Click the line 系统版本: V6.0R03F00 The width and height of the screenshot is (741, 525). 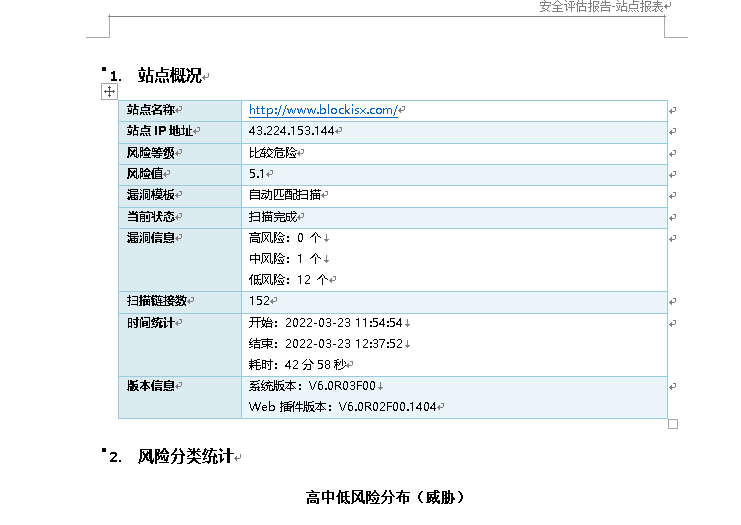click(312, 386)
